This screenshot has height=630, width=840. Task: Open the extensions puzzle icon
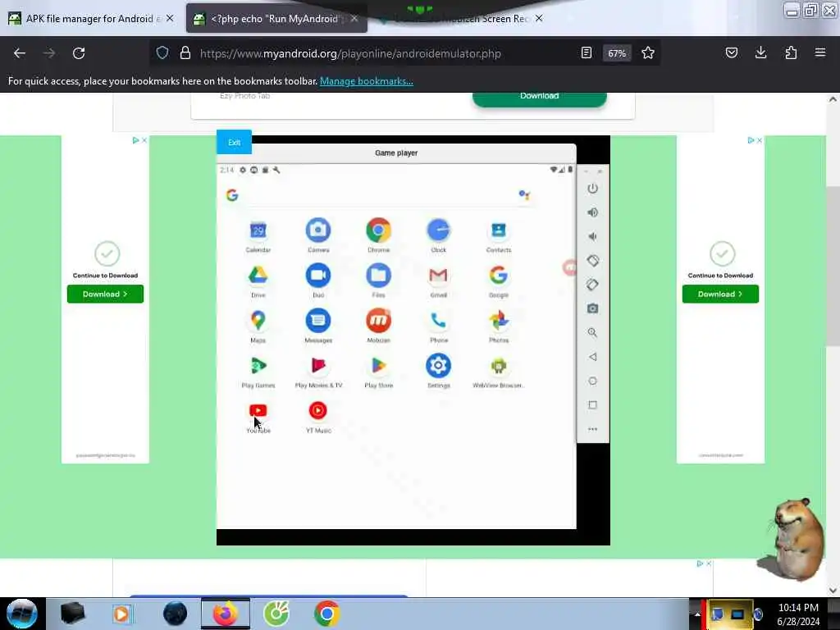coord(791,53)
